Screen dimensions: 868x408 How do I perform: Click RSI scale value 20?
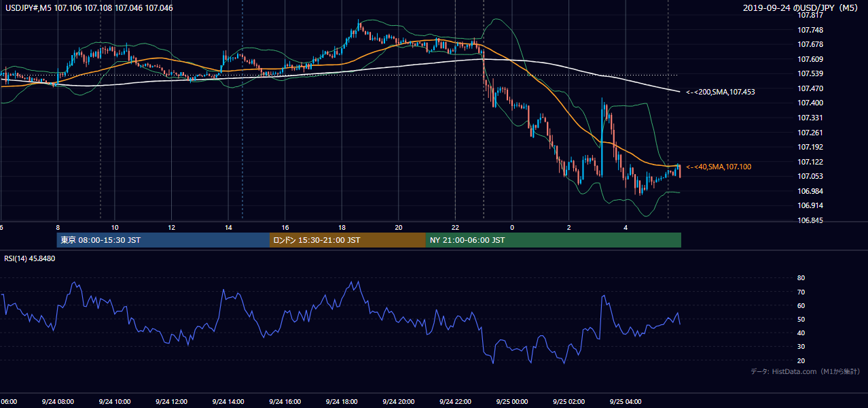click(801, 360)
